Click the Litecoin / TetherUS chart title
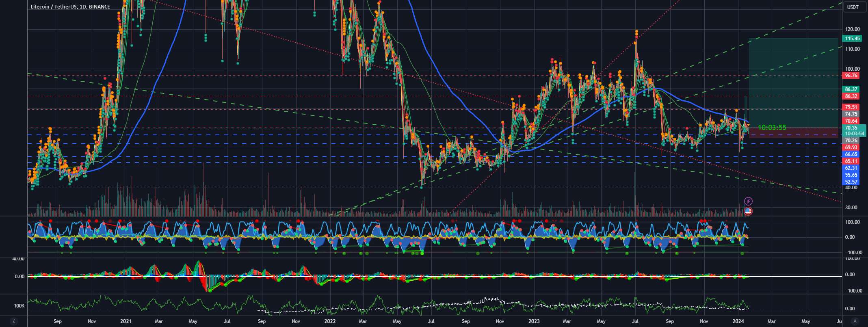868x327 pixels. coord(70,7)
